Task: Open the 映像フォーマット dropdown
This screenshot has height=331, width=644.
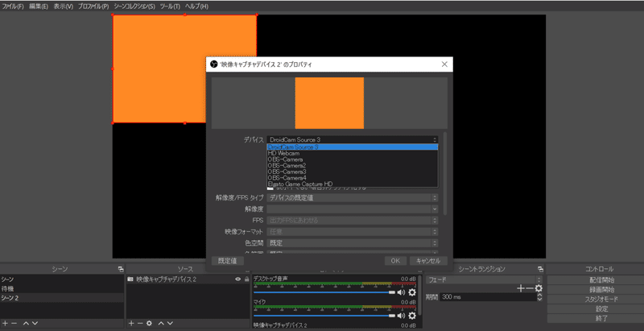Action: pos(353,232)
